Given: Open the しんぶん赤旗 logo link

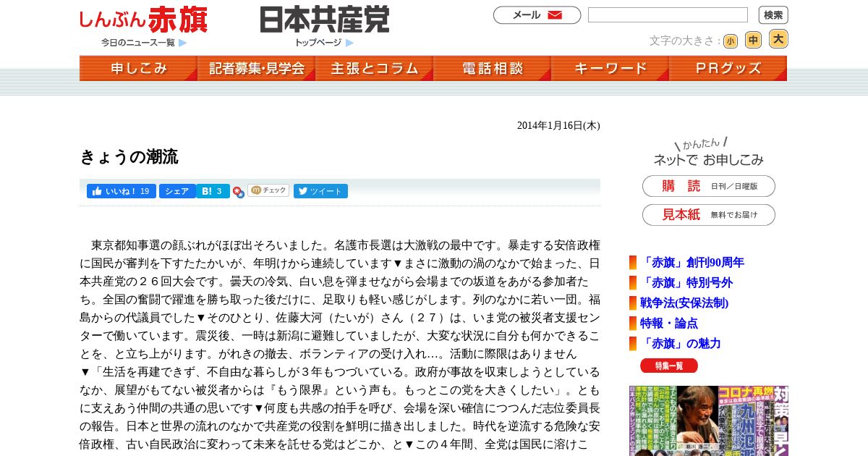Looking at the screenshot, I should pos(143,20).
